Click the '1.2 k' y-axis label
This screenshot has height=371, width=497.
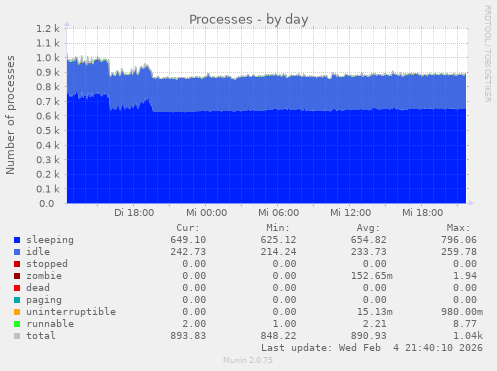[48, 29]
